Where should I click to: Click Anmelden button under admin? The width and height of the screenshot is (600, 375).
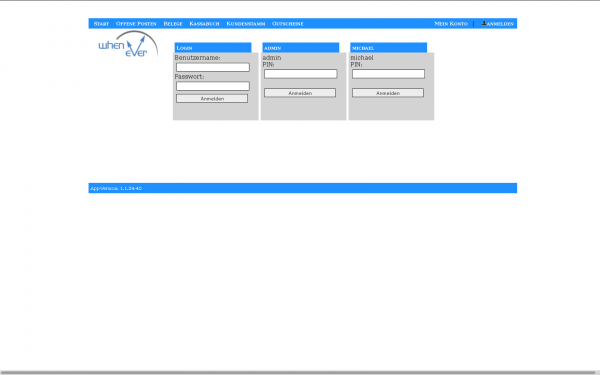[x=300, y=93]
